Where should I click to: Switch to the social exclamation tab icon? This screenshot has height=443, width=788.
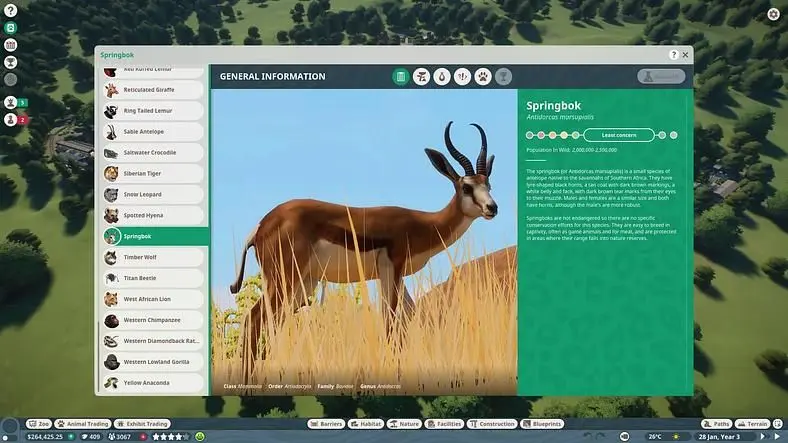point(462,77)
